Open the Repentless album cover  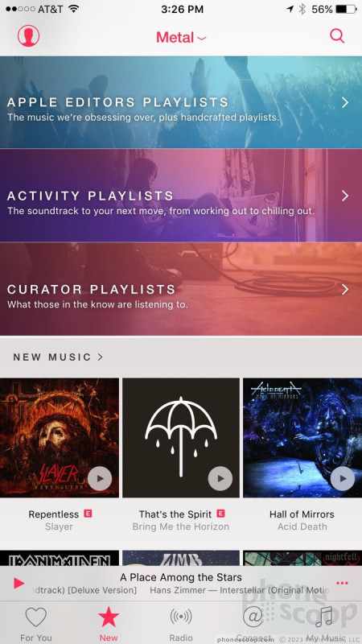[x=59, y=438]
